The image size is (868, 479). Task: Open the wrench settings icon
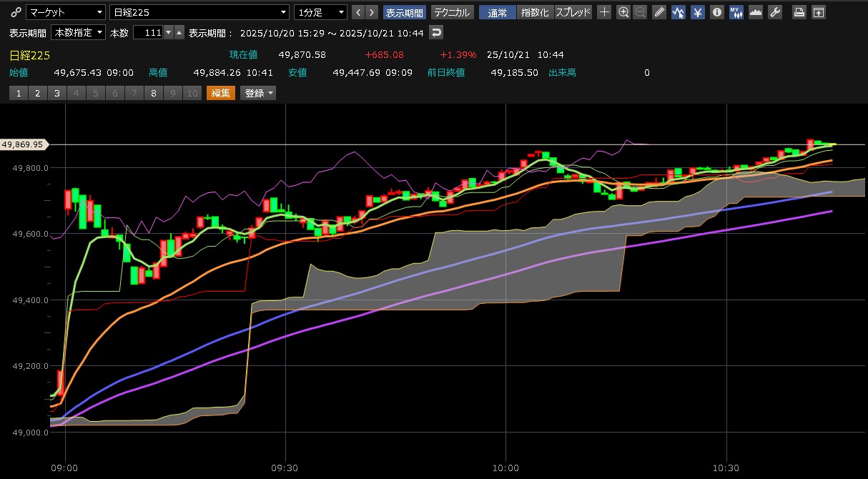[x=775, y=12]
